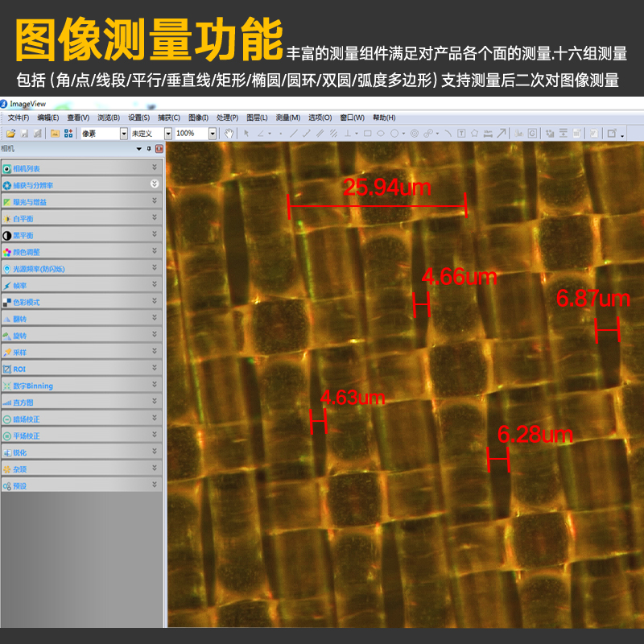The width and height of the screenshot is (644, 644).
Task: Expand the 直方图 section chevron
Action: (155, 401)
